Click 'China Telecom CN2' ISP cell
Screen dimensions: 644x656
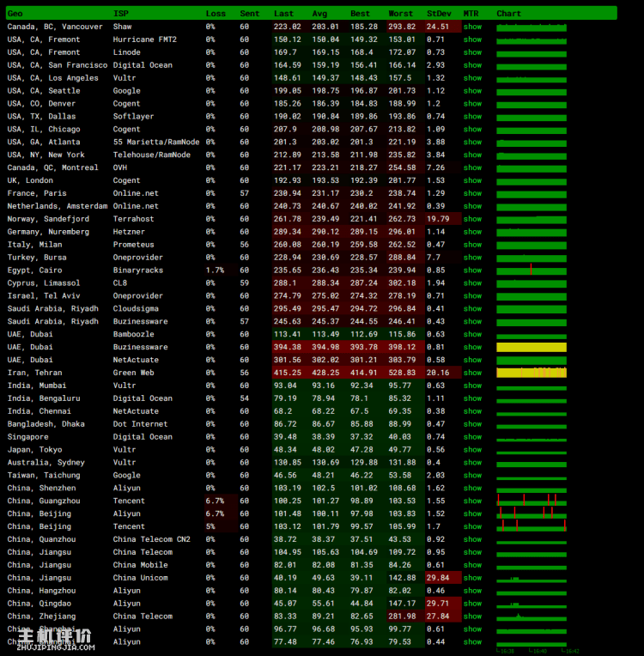(x=151, y=539)
